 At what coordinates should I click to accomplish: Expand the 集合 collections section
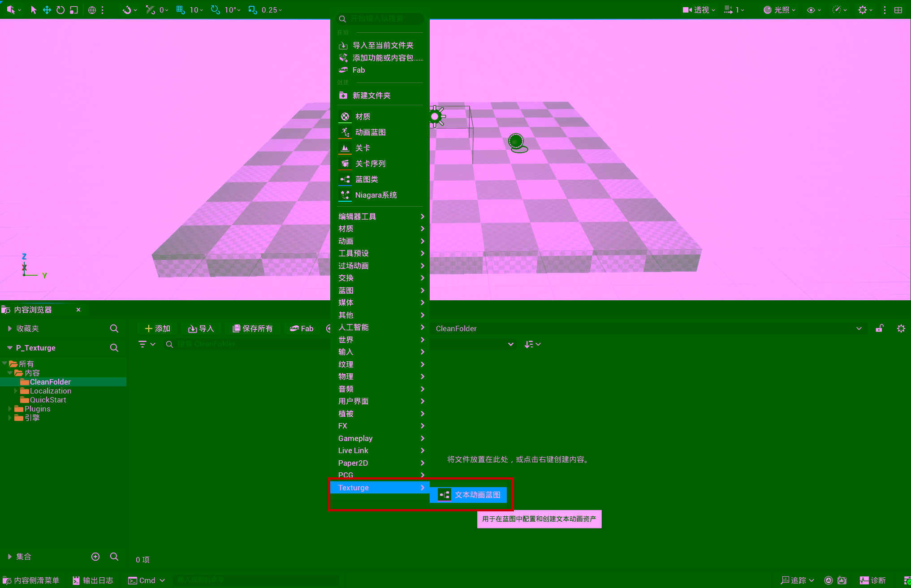click(x=9, y=557)
